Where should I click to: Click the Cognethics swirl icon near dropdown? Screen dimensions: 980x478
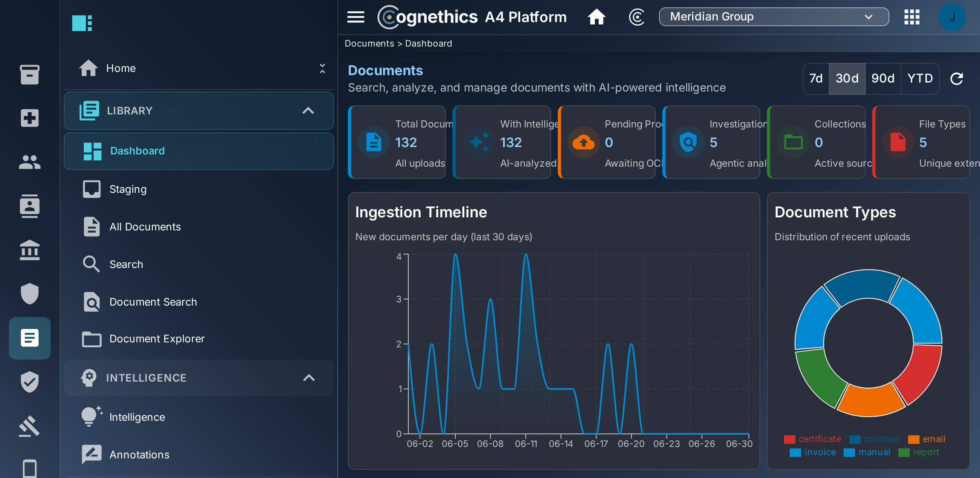[x=637, y=17]
